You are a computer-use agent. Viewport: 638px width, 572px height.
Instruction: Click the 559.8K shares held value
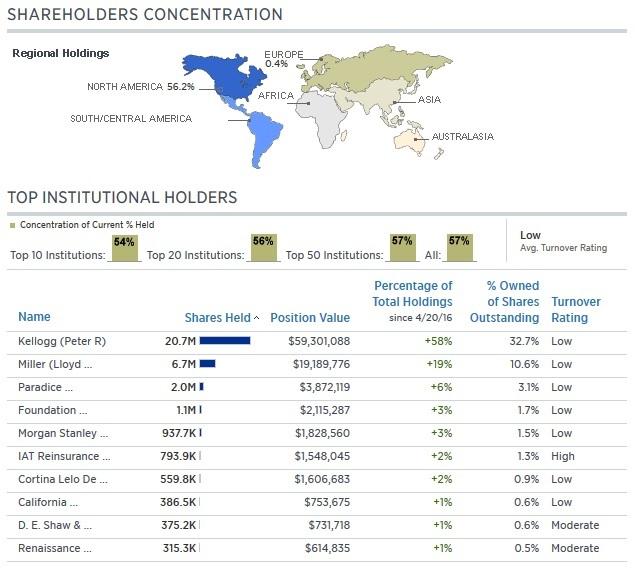178,479
